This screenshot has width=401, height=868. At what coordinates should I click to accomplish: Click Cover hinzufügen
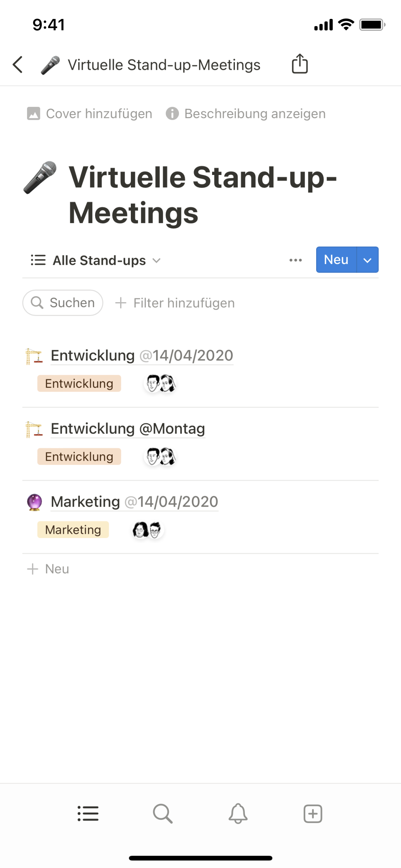tap(90, 114)
